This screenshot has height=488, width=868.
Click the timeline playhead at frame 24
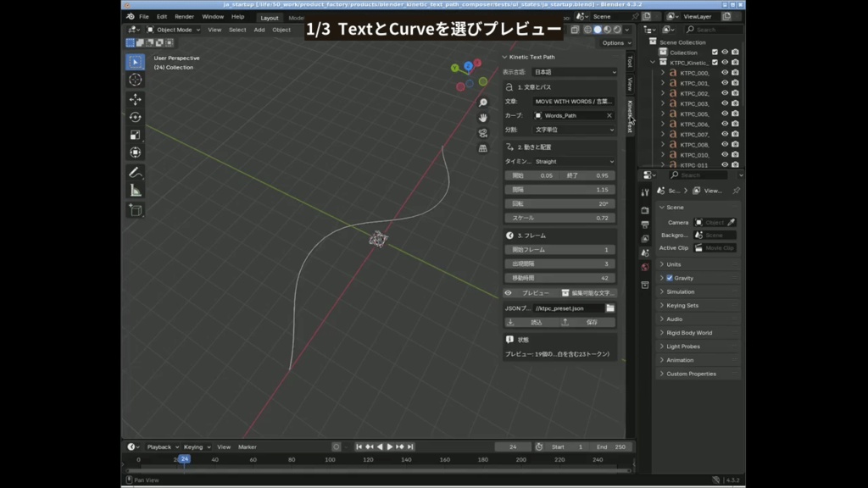tap(184, 459)
